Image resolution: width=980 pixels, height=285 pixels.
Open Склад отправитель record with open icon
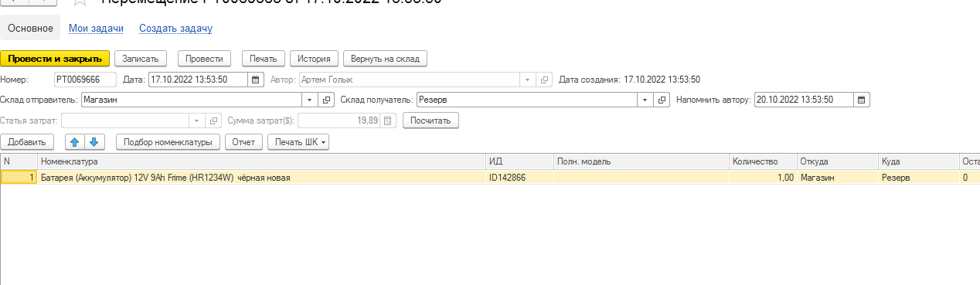point(326,100)
